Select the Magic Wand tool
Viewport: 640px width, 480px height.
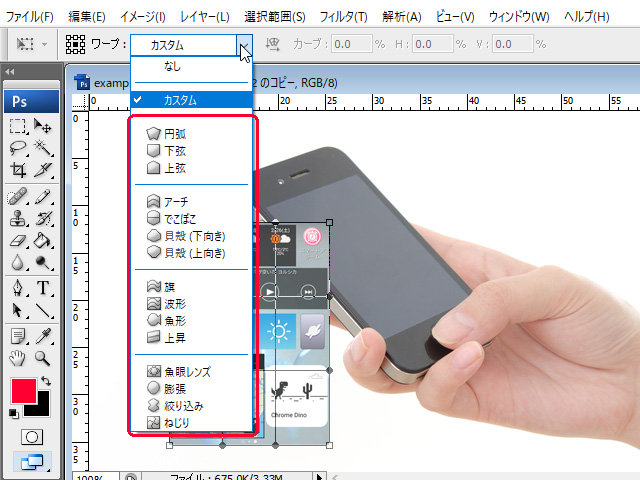click(43, 148)
